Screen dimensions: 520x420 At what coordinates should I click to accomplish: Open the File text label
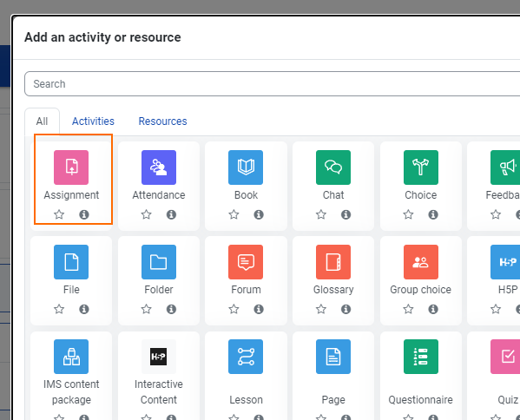point(71,290)
